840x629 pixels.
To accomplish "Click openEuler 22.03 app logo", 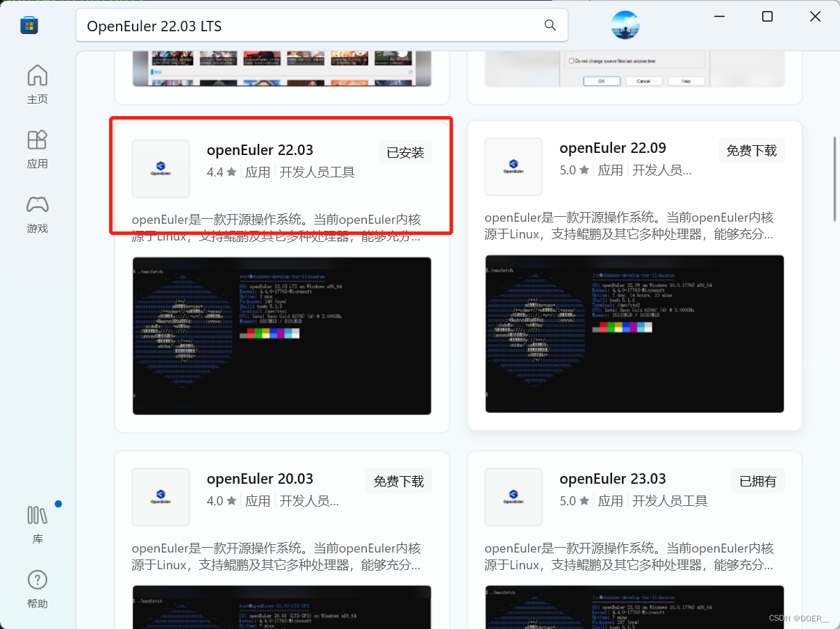I will [160, 169].
